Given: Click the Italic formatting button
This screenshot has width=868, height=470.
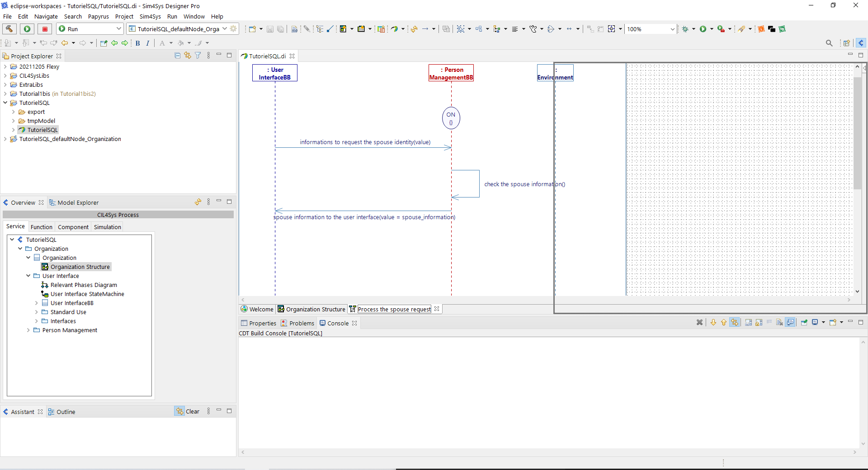Looking at the screenshot, I should (147, 43).
